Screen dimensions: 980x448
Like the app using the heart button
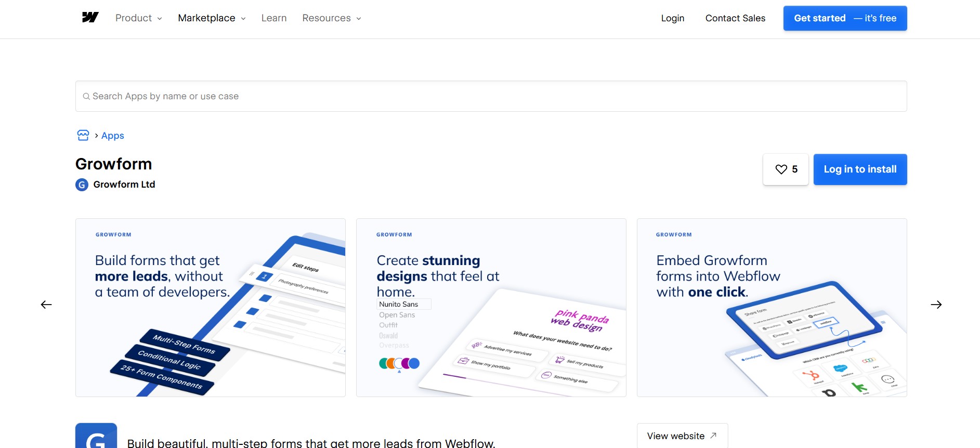point(786,169)
